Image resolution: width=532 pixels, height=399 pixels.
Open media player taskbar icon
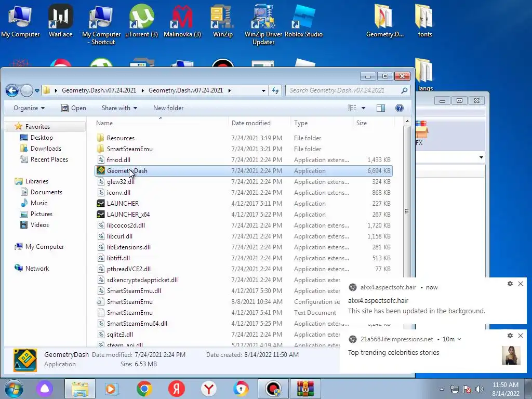[x=111, y=389]
